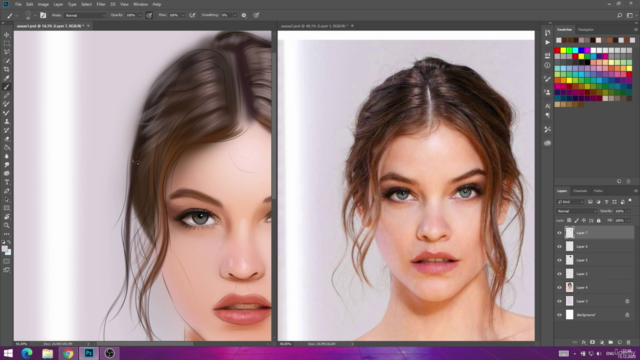This screenshot has height=360, width=640.
Task: Select Layer 4 thumbnail with face
Action: click(x=569, y=287)
